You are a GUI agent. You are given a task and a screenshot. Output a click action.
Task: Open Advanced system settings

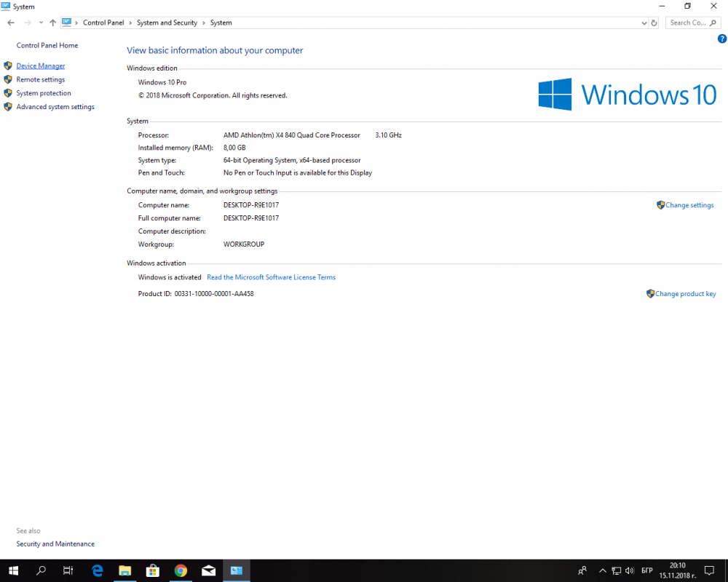pos(55,107)
